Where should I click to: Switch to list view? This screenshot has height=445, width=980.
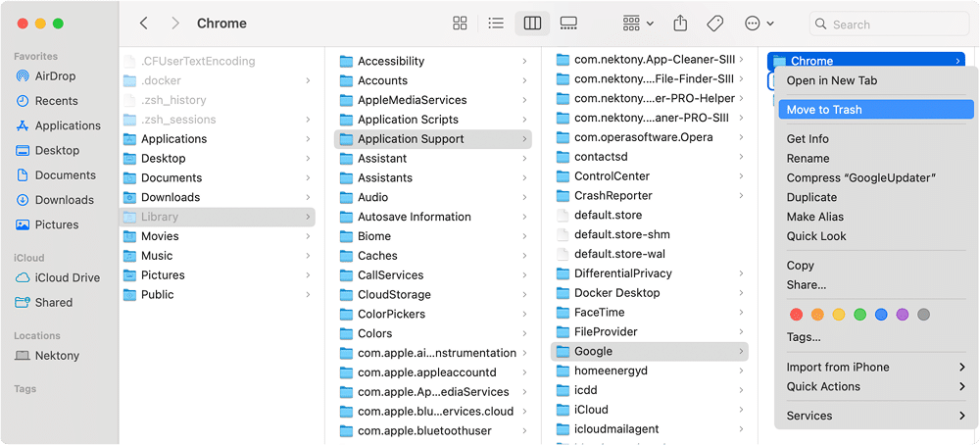coord(496,24)
